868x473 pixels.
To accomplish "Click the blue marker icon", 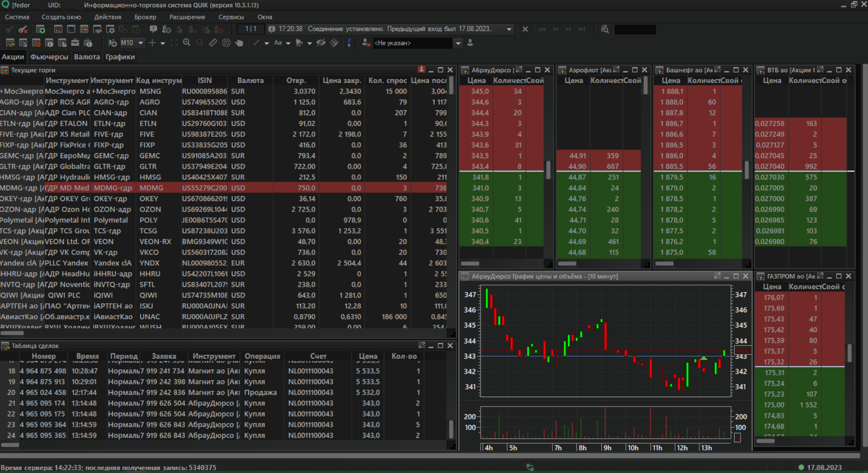I will (x=349, y=43).
